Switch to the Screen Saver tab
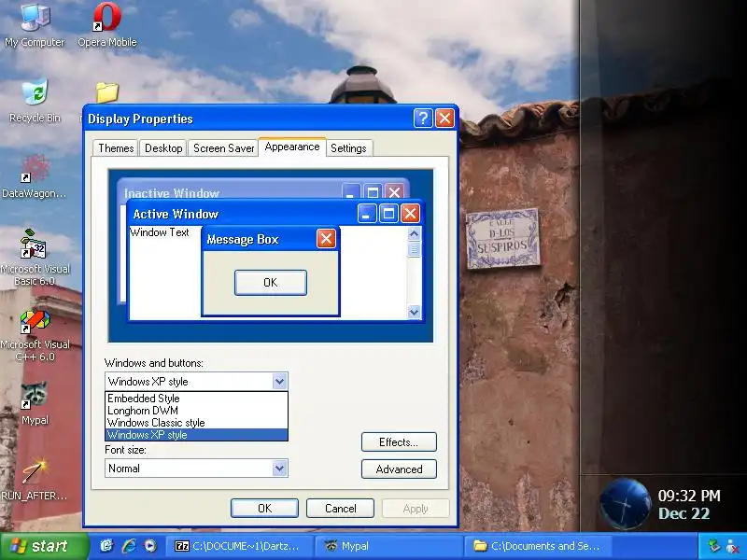 tap(223, 148)
